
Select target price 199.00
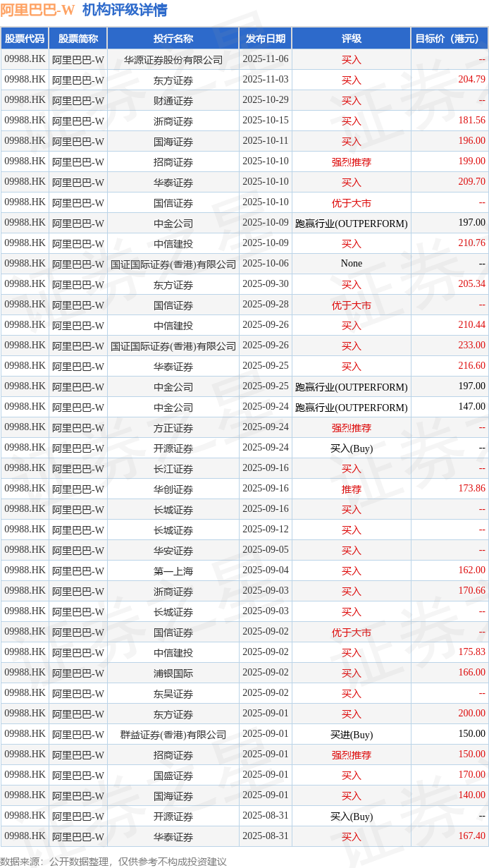(471, 161)
